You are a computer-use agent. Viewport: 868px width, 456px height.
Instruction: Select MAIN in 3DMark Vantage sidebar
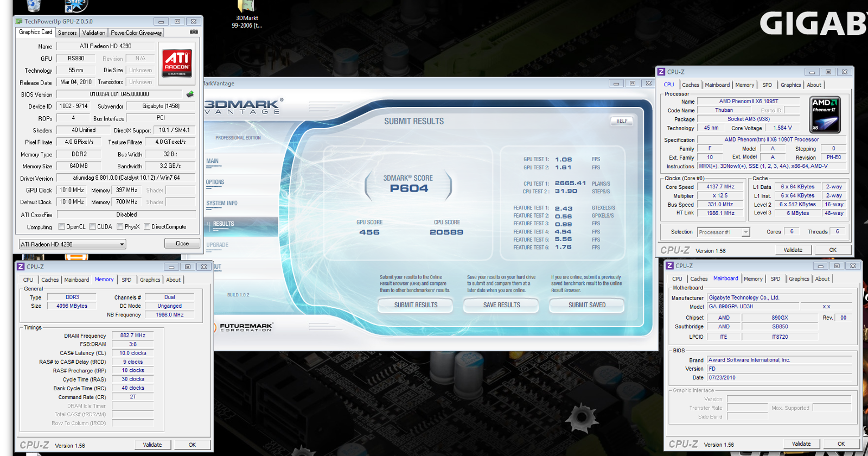click(x=212, y=161)
